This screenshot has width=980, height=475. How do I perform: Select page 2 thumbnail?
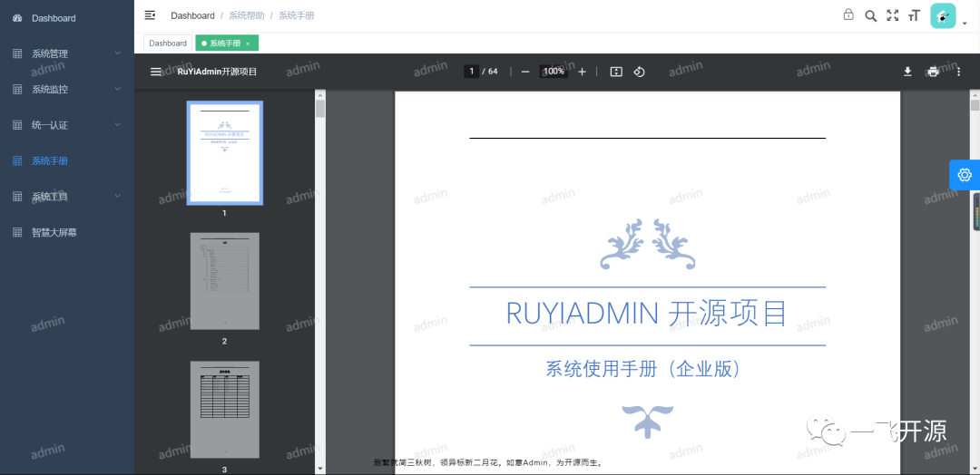coord(224,282)
